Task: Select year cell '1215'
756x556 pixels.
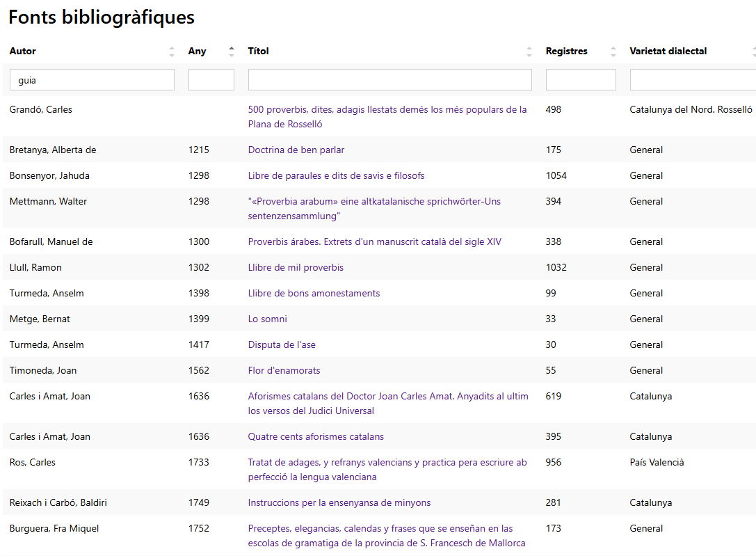Action: [x=199, y=150]
